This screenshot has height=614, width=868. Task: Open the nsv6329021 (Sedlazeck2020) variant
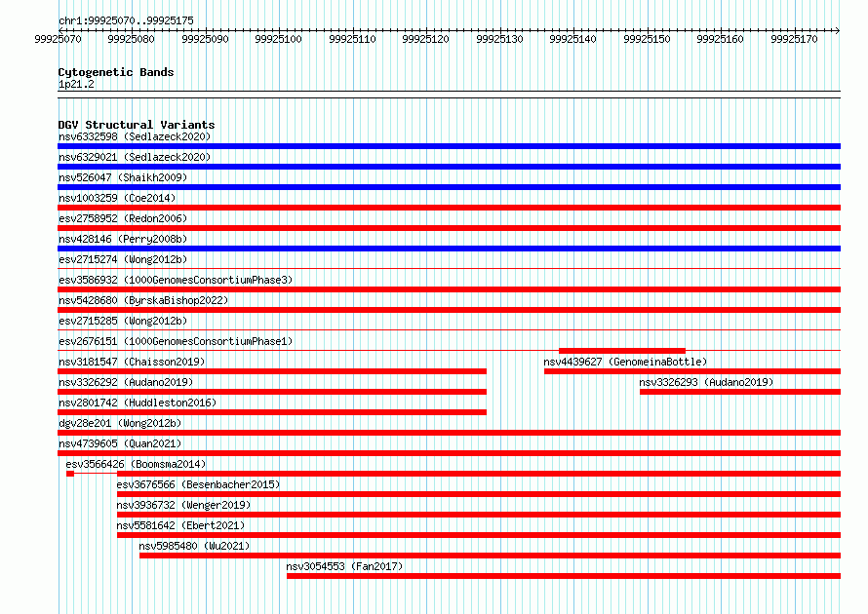135,157
